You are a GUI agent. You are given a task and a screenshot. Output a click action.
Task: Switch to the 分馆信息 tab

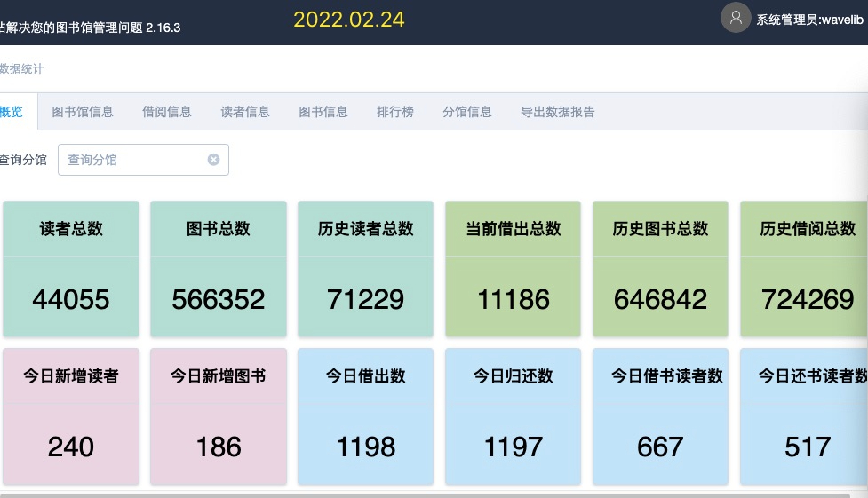click(x=467, y=112)
